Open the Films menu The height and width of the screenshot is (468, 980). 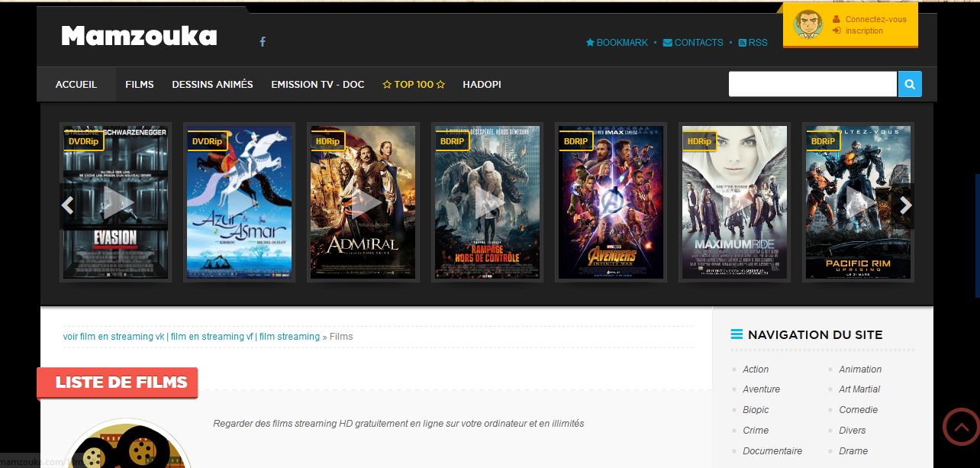(140, 84)
